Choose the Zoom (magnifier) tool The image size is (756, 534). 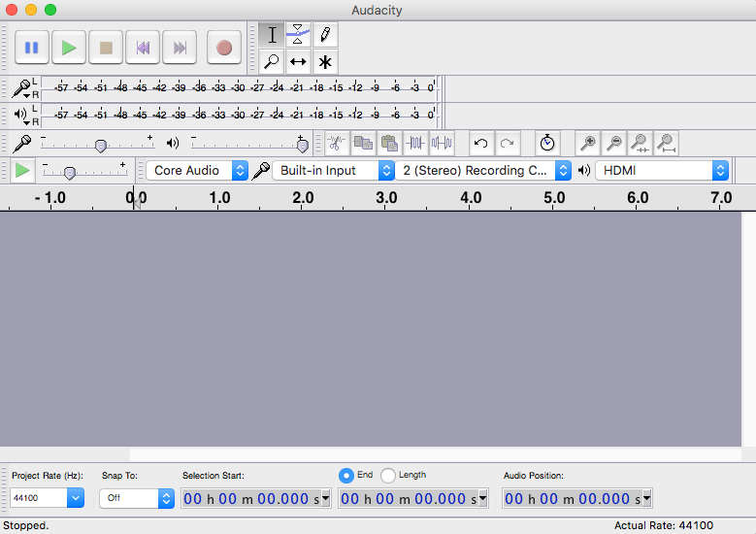pyautogui.click(x=272, y=62)
